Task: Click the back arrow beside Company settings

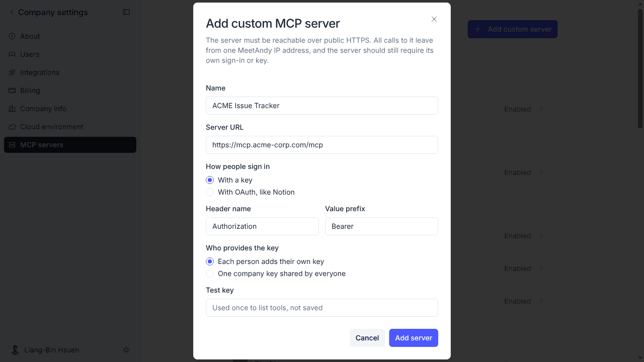Action: [12, 12]
